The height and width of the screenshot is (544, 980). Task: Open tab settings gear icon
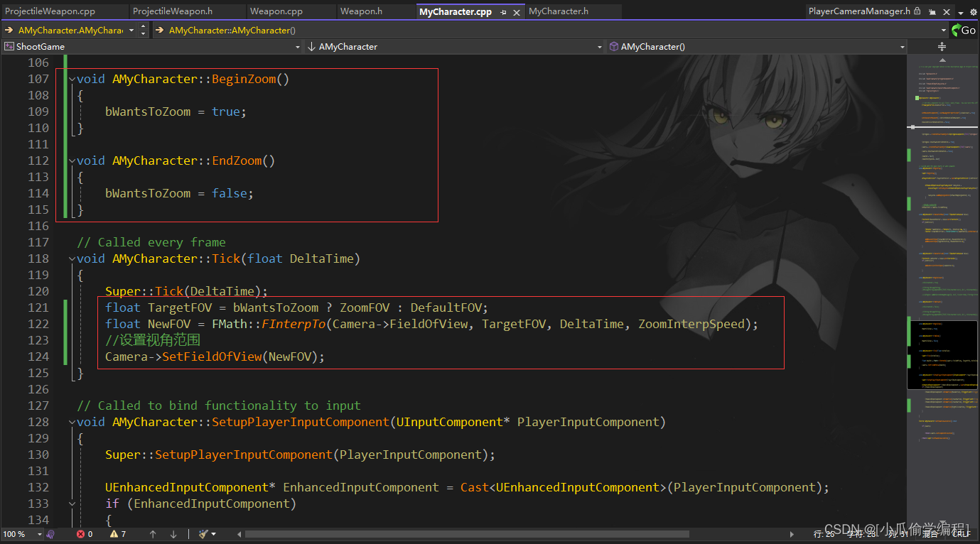click(973, 12)
